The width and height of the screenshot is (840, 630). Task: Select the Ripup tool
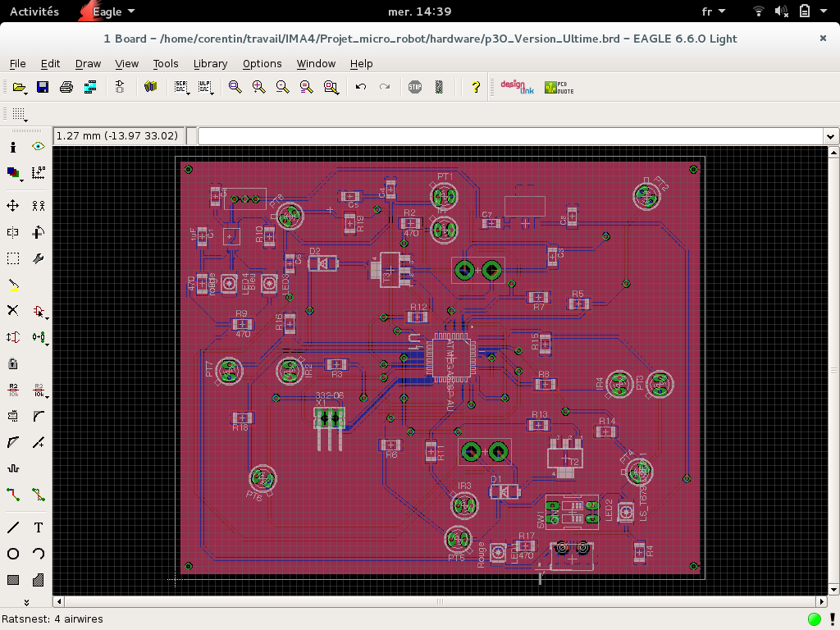[x=39, y=495]
